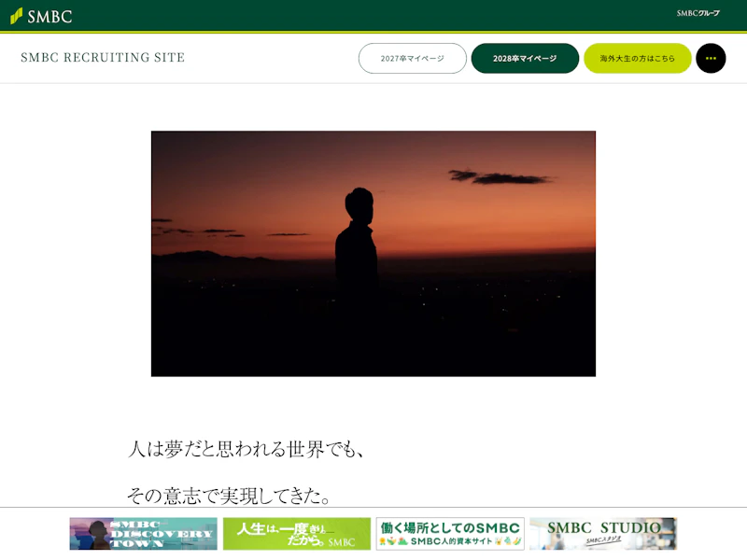This screenshot has width=747, height=560.
Task: Click the text 人は夢だと思われる世界でも、
Action: click(247, 449)
